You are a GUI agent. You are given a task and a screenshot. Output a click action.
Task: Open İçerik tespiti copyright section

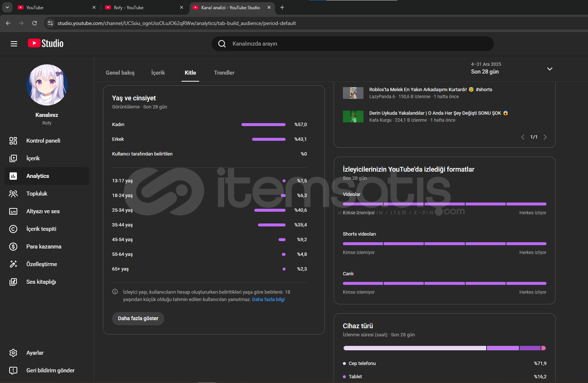click(x=41, y=229)
